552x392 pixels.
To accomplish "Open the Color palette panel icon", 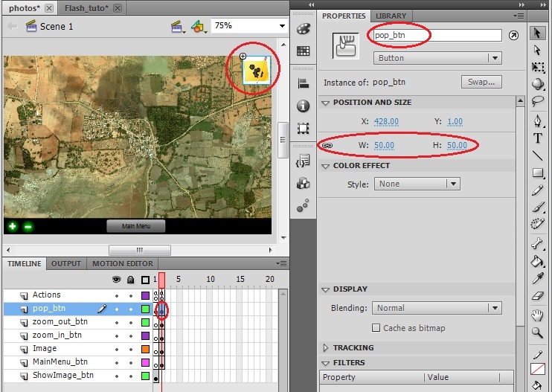I will point(303,29).
